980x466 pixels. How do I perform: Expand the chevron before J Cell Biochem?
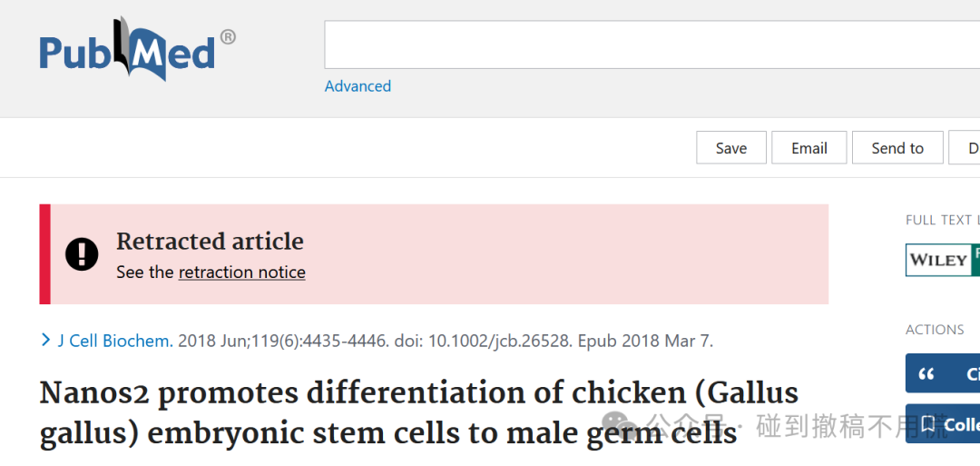coord(45,341)
